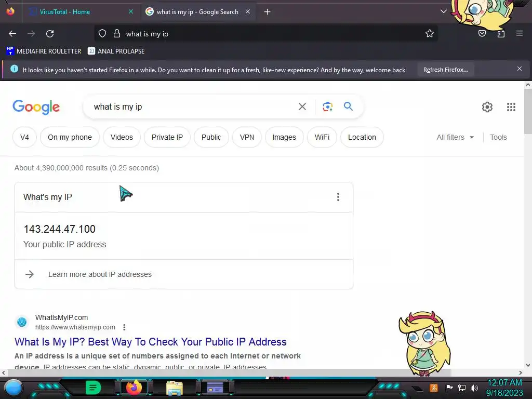Dismiss the Firefox notification bar
Image resolution: width=532 pixels, height=399 pixels.
click(520, 69)
